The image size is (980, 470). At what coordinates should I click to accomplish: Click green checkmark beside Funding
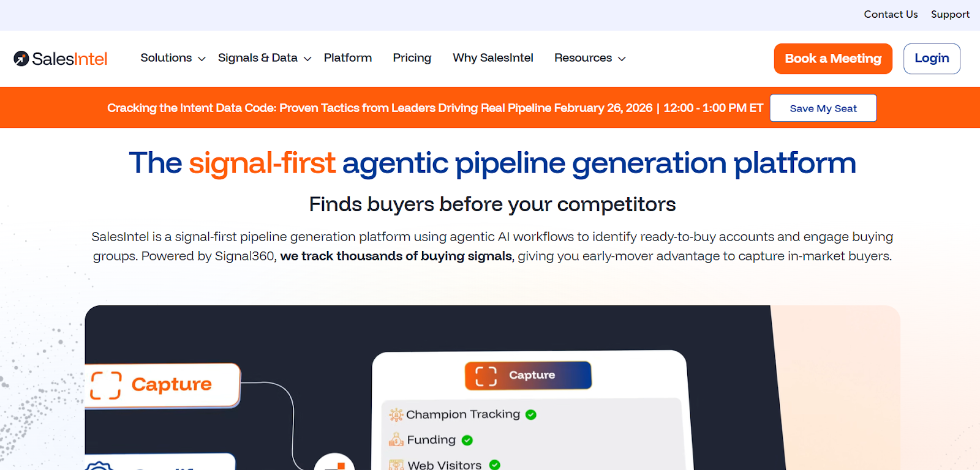point(467,440)
